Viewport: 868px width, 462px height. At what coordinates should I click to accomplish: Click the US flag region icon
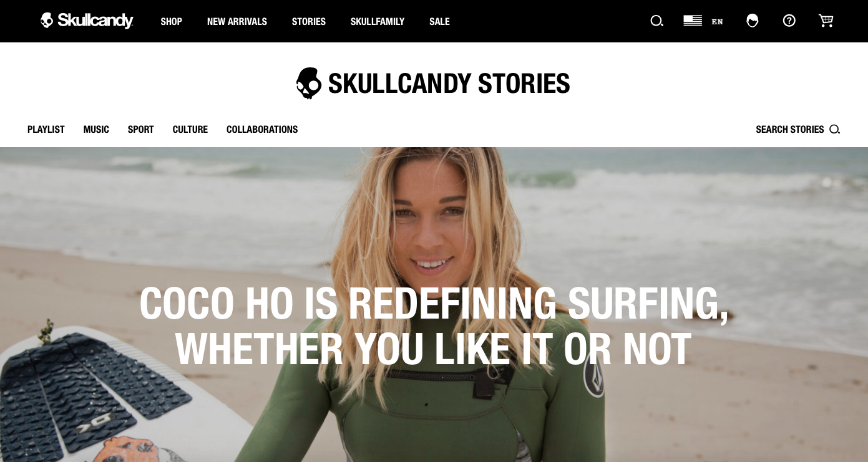coord(693,21)
